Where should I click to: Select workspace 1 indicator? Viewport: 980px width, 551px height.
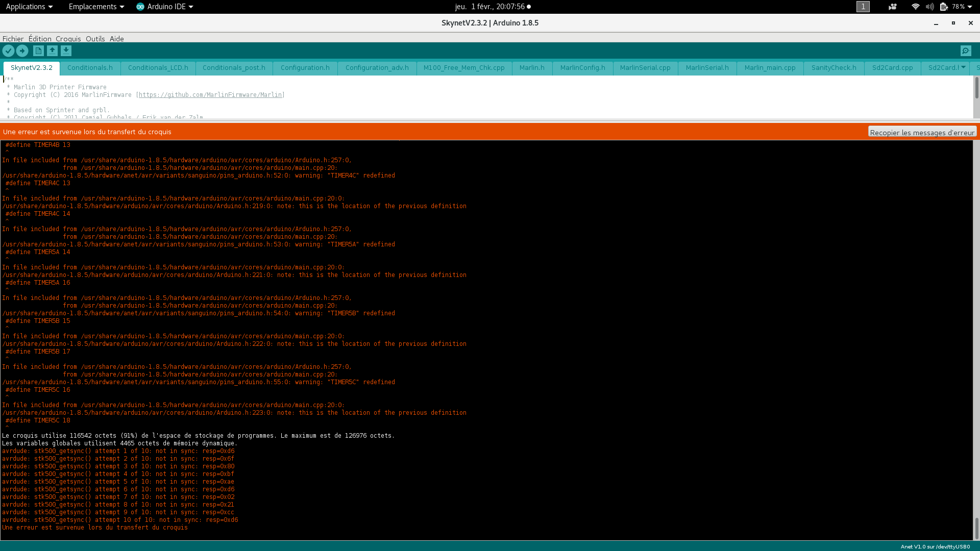[x=863, y=7]
